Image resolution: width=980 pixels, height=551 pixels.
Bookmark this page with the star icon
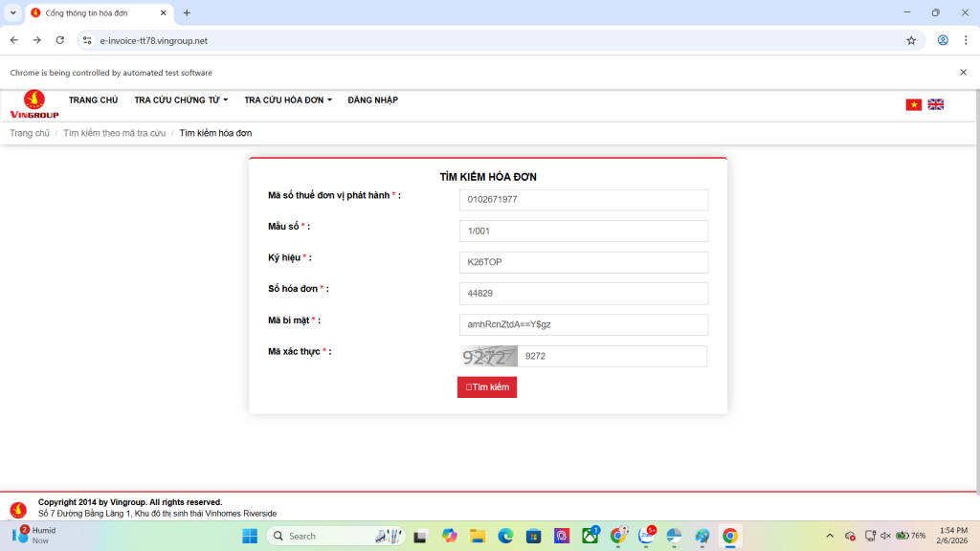[911, 40]
